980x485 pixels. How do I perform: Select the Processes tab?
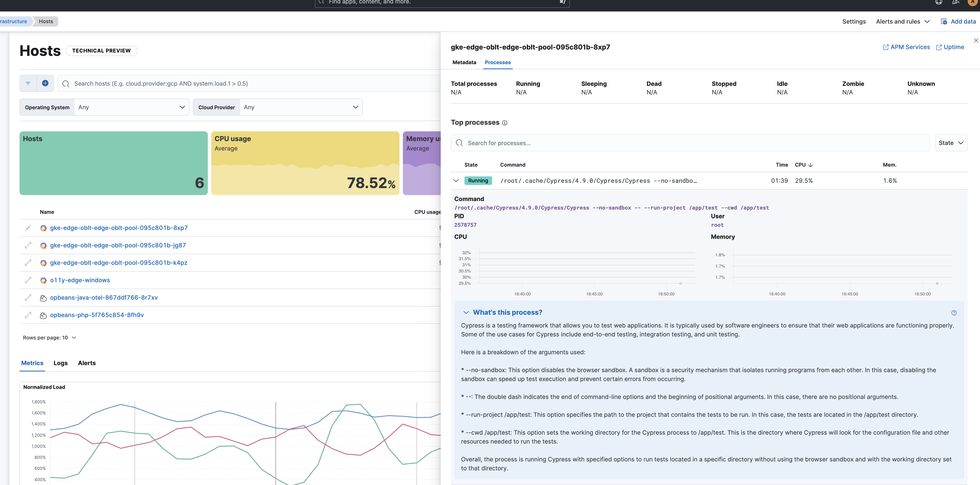498,62
